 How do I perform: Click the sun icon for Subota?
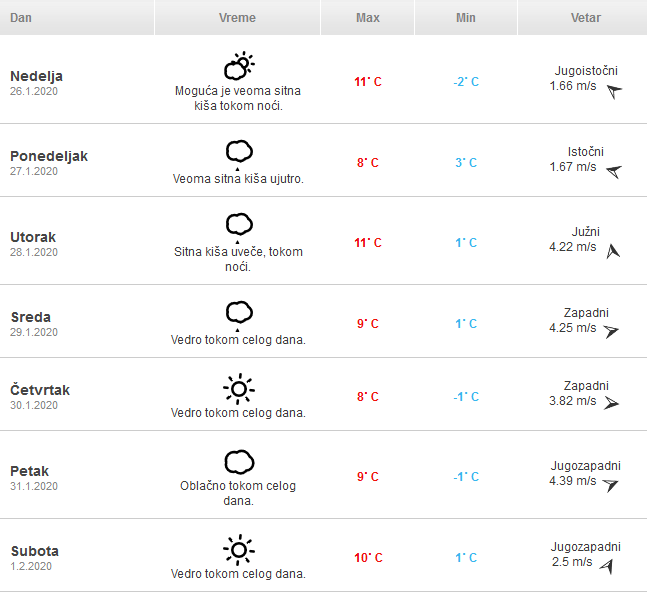point(238,550)
